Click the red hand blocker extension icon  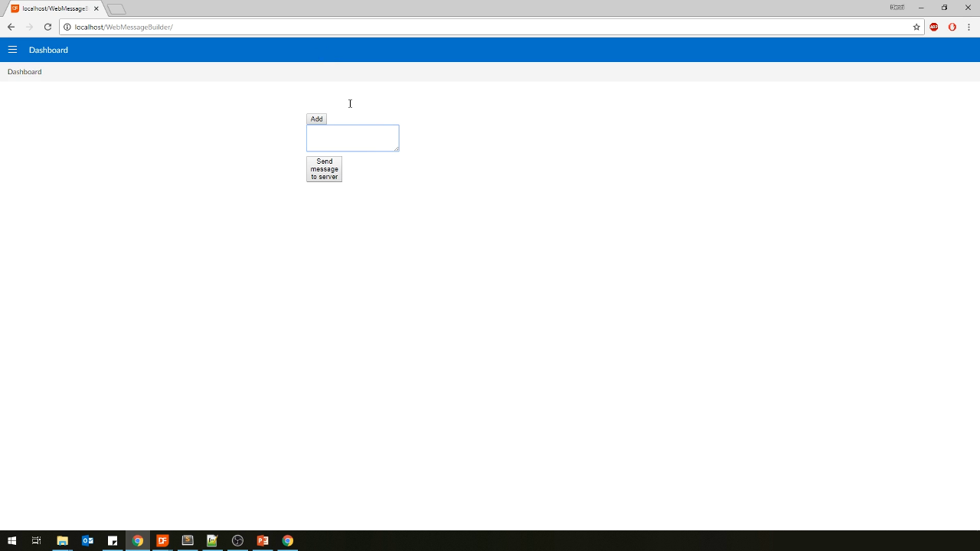click(x=952, y=27)
